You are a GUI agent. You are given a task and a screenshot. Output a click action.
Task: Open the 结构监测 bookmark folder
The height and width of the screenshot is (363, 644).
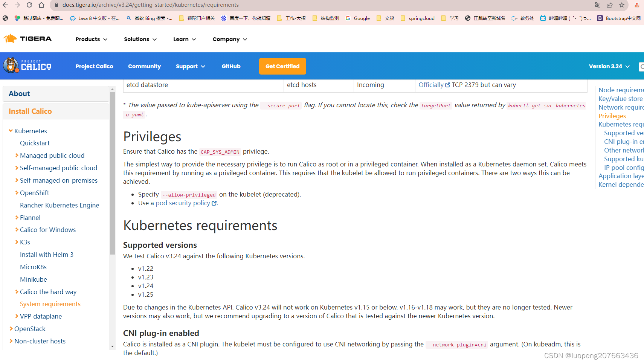(326, 18)
